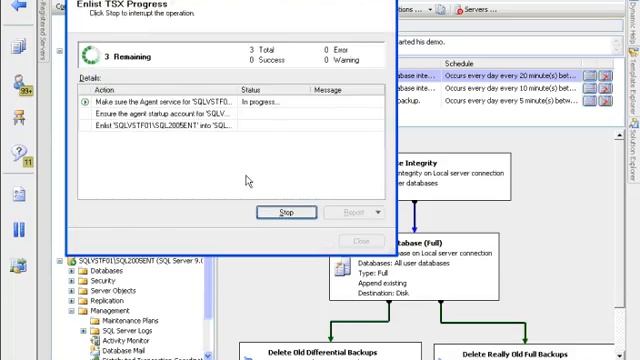Click the design surface scroll up arrow

pyautogui.click(x=620, y=135)
